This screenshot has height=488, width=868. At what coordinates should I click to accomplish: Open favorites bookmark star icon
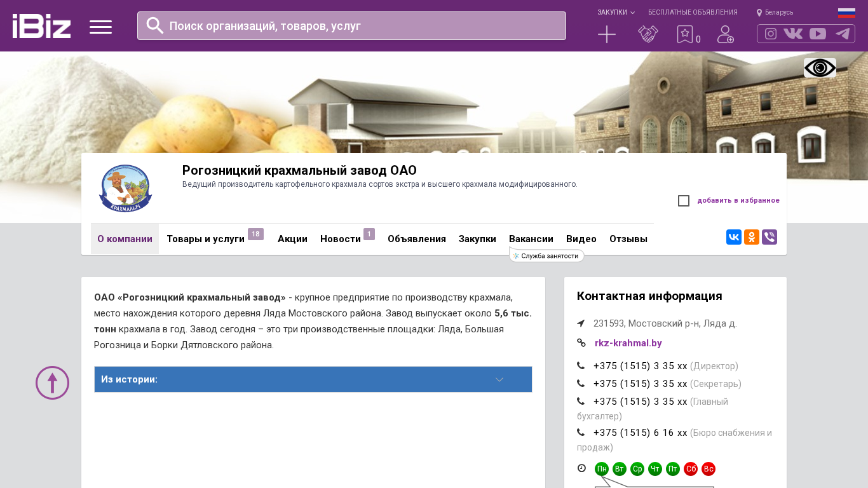point(685,34)
